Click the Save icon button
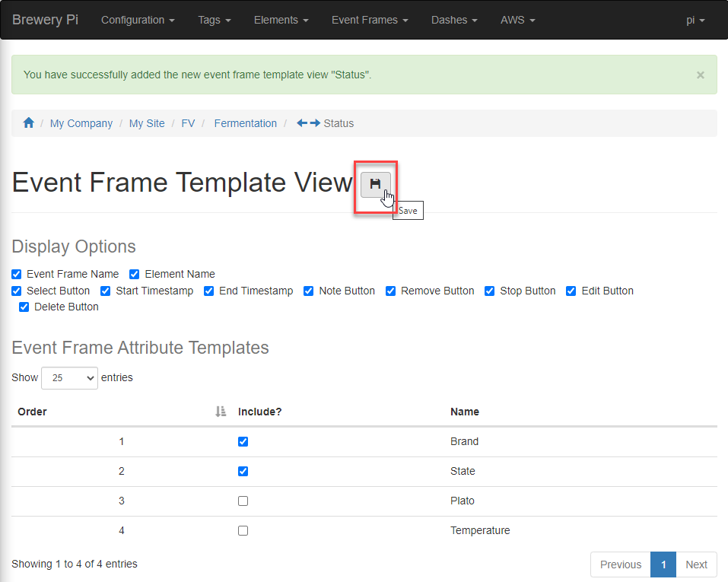728x582 pixels. pos(376,183)
